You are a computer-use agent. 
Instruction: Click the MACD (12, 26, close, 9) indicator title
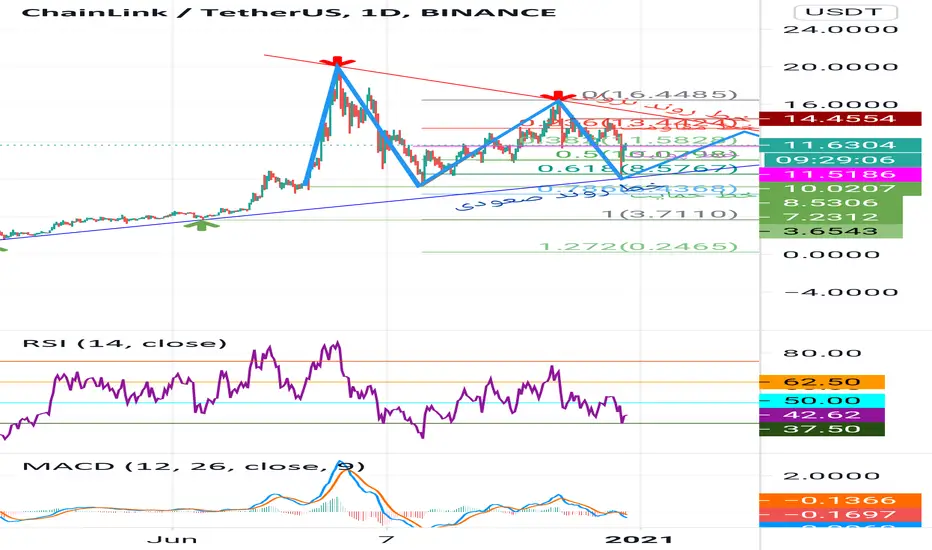click(x=193, y=466)
